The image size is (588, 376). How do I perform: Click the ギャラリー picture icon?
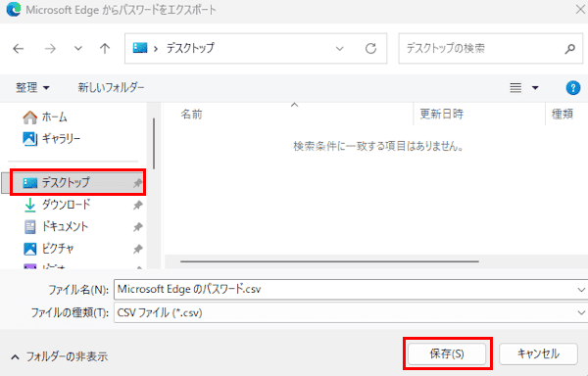[30, 139]
